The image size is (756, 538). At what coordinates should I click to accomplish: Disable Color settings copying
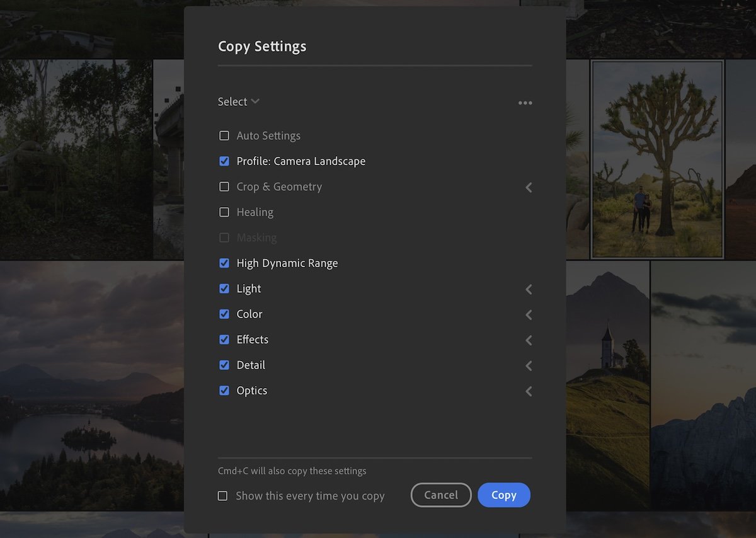click(x=224, y=314)
